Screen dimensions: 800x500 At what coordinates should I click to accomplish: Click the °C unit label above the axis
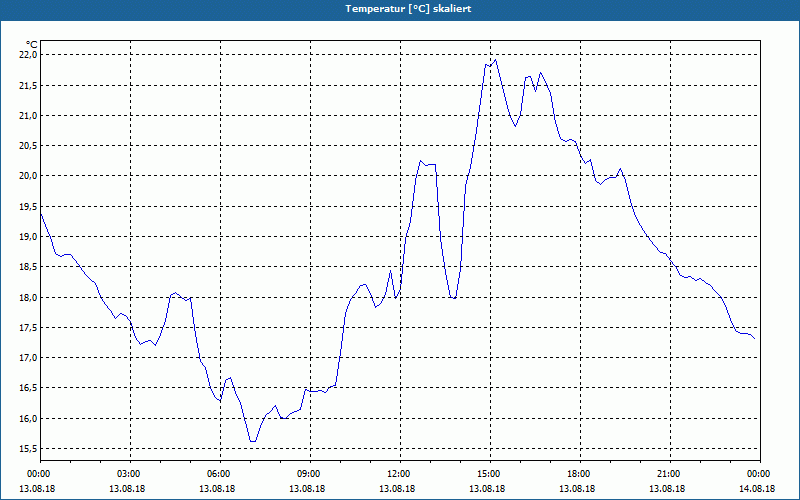(x=32, y=45)
